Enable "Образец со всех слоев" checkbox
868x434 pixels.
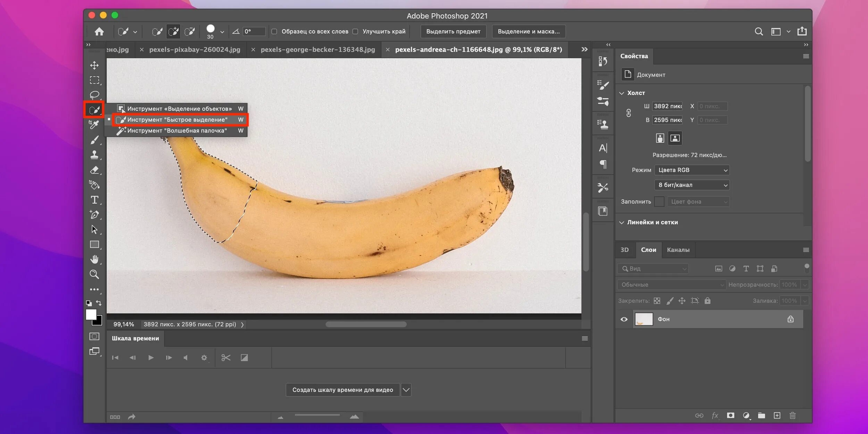[274, 32]
